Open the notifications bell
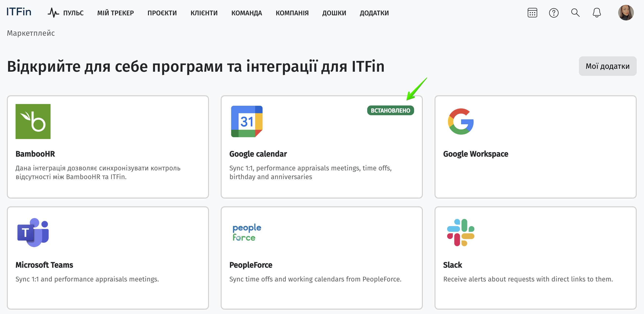The image size is (644, 314). tap(597, 12)
